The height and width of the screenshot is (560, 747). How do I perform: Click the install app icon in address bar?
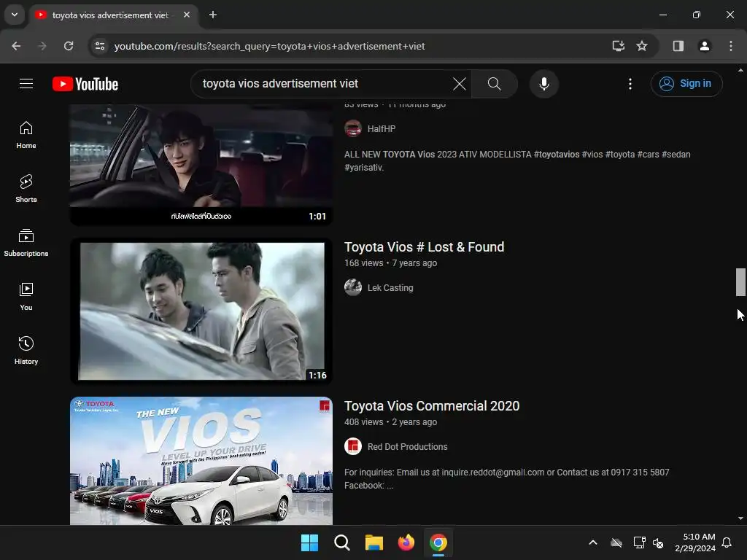618,46
